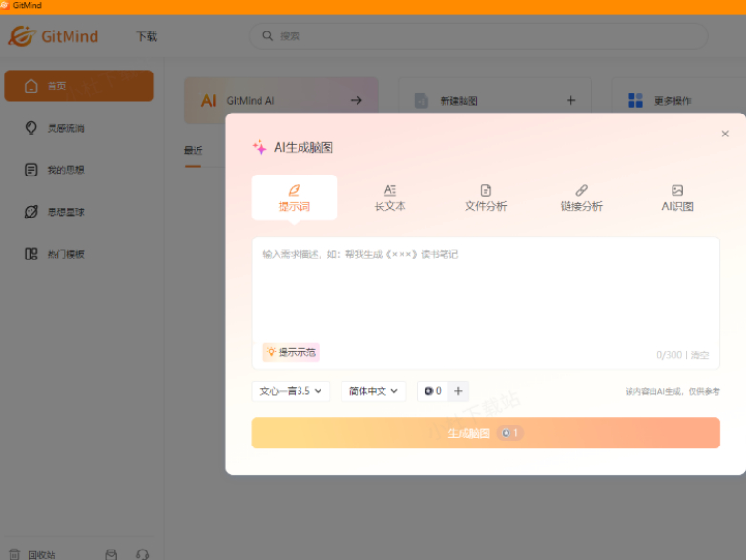This screenshot has height=560, width=746.
Task: Click the credit balance coin showing 0
Action: (432, 391)
